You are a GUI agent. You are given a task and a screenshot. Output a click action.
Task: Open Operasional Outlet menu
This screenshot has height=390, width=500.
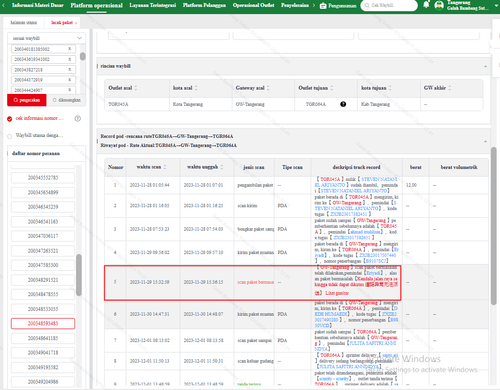click(x=253, y=5)
